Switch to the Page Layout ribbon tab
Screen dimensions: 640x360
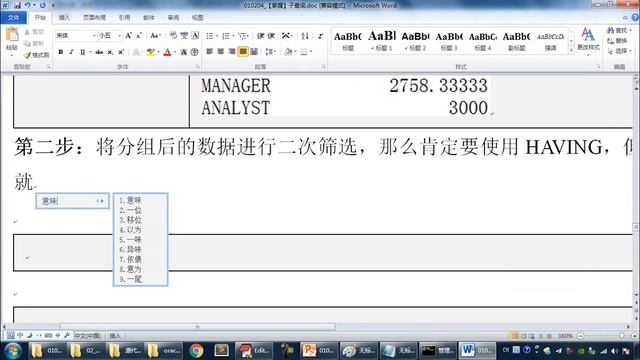pyautogui.click(x=94, y=18)
